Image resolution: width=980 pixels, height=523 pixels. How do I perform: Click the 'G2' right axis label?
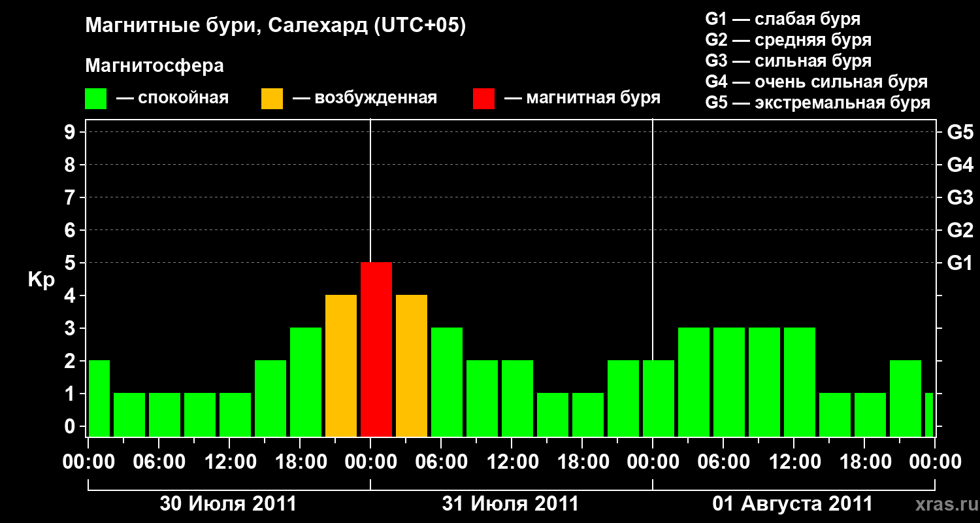[960, 230]
